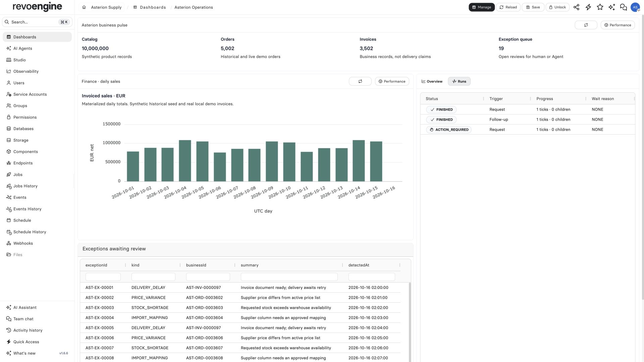Screen dimensions: 644x362
Task: Refresh the Asterion business pulse panel
Action: [x=586, y=25]
